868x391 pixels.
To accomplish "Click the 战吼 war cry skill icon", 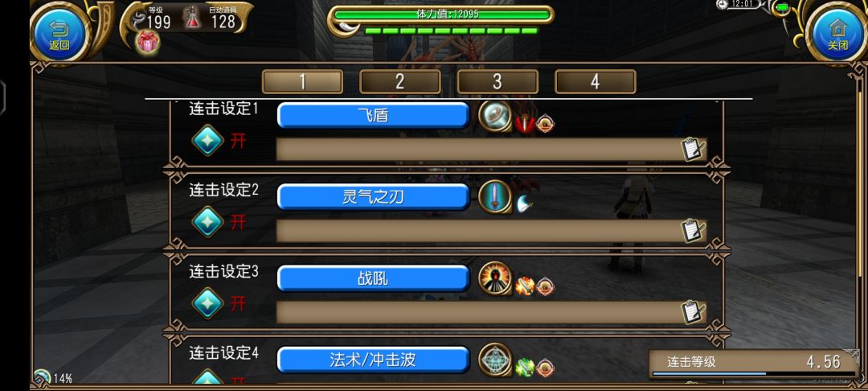I will pos(493,278).
